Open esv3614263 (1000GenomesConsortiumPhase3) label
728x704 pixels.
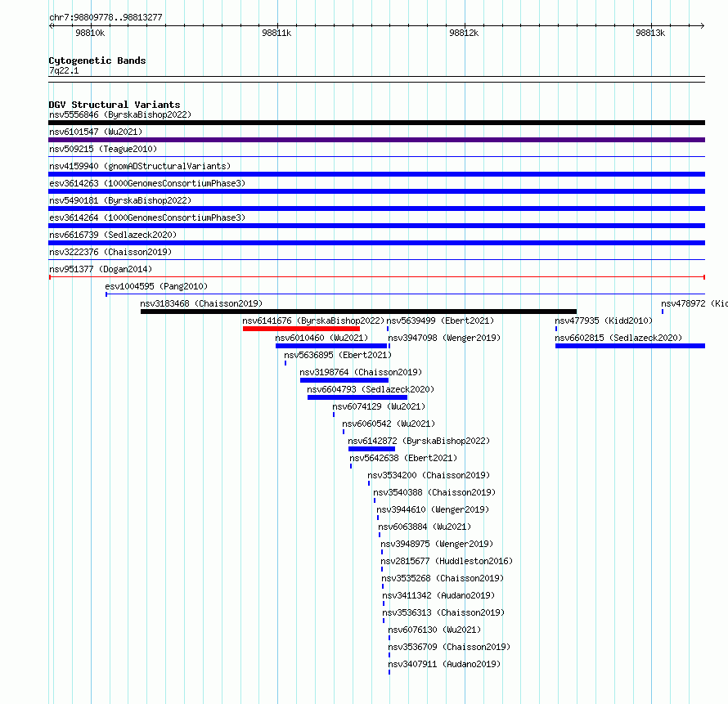tap(147, 183)
